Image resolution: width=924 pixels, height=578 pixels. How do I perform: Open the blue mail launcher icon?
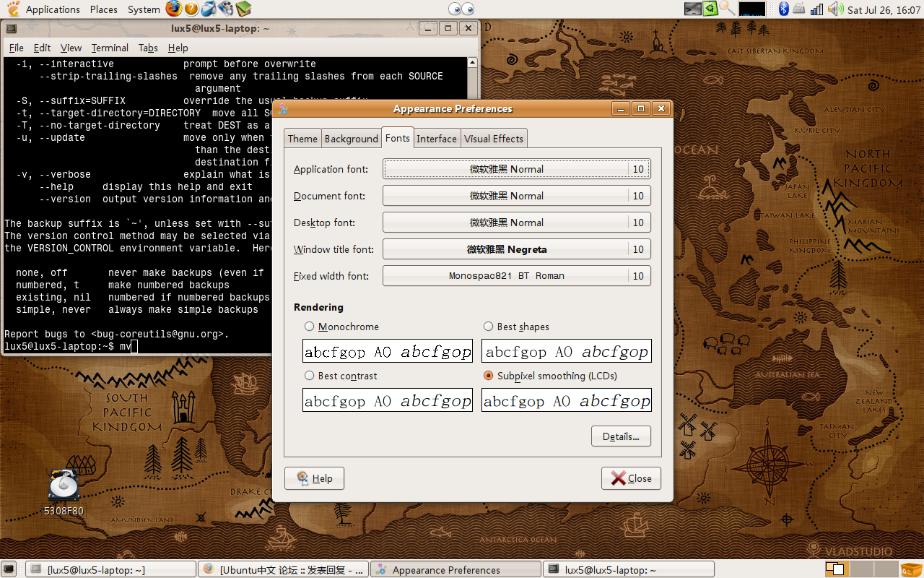pos(209,9)
